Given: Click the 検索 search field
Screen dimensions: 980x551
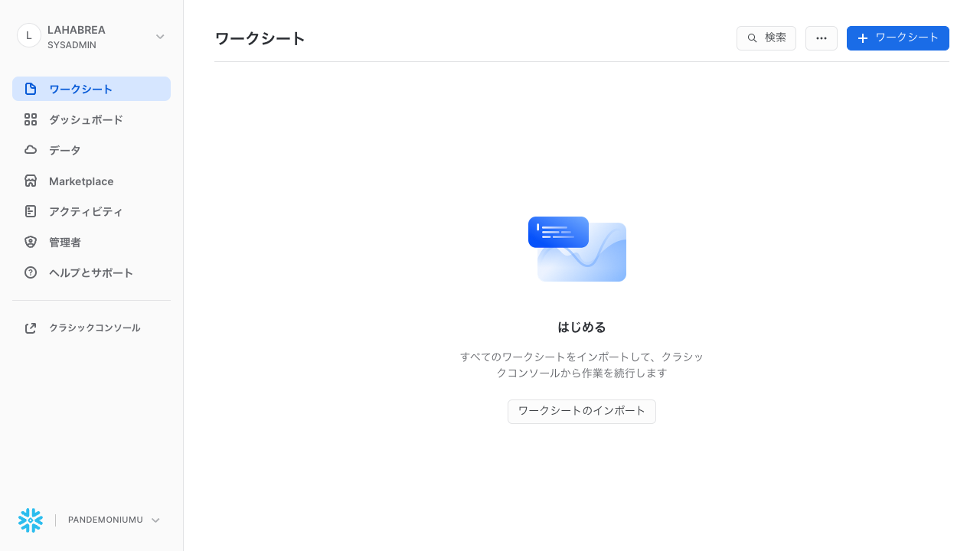Looking at the screenshot, I should [766, 38].
